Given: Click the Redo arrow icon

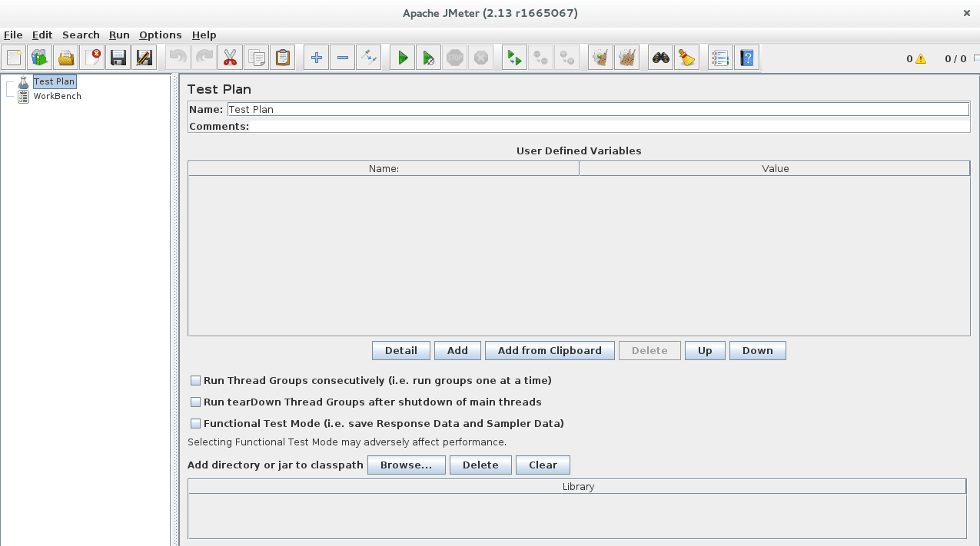Looking at the screenshot, I should (x=204, y=58).
